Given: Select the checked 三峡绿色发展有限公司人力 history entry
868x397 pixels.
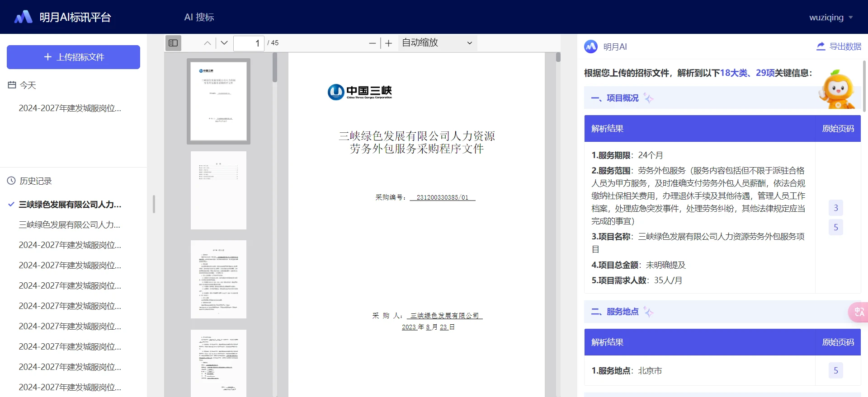Looking at the screenshot, I should (x=70, y=205).
